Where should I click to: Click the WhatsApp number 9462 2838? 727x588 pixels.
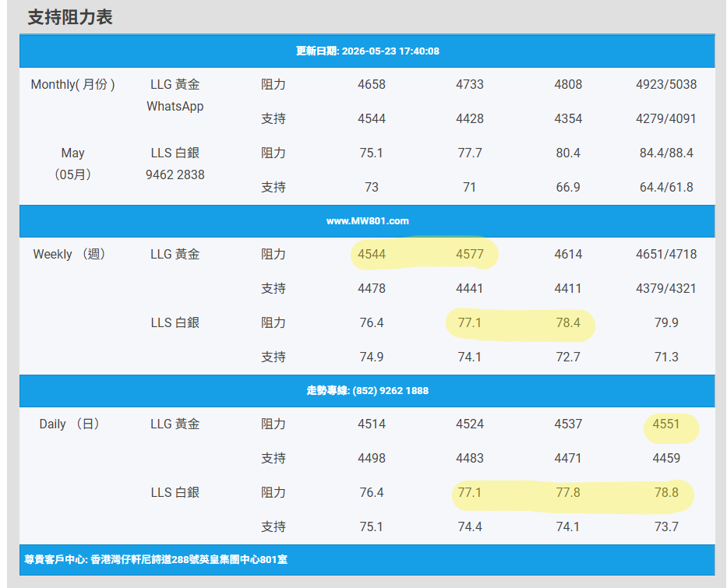pos(175,174)
